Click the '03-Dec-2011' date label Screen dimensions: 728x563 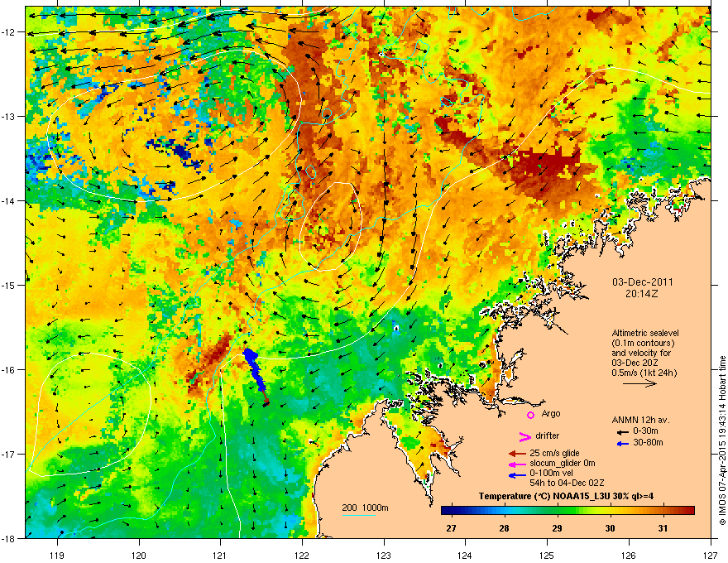coord(642,282)
